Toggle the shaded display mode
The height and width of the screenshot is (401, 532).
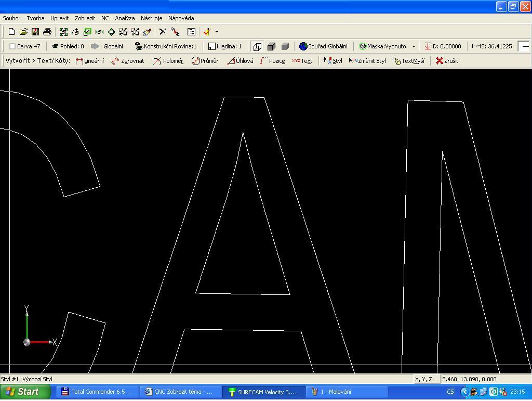pos(285,46)
